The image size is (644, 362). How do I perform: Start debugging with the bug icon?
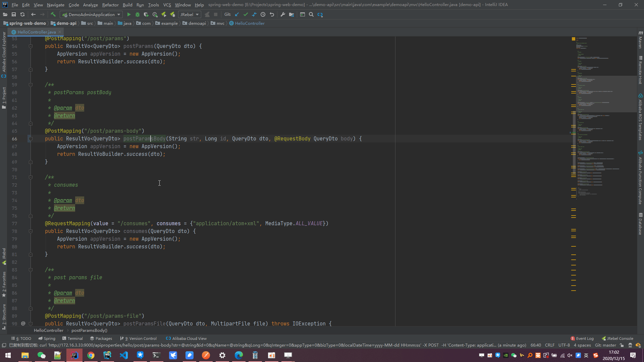click(x=137, y=14)
